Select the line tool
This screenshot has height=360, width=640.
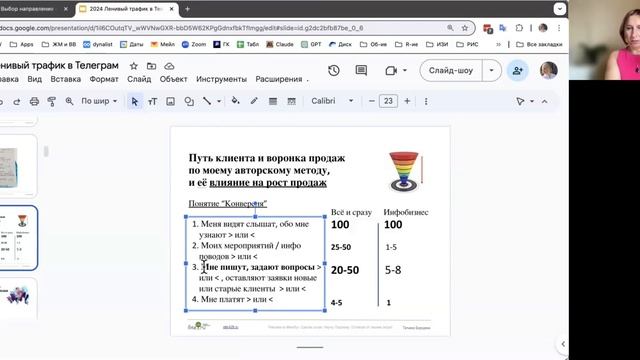tap(207, 101)
